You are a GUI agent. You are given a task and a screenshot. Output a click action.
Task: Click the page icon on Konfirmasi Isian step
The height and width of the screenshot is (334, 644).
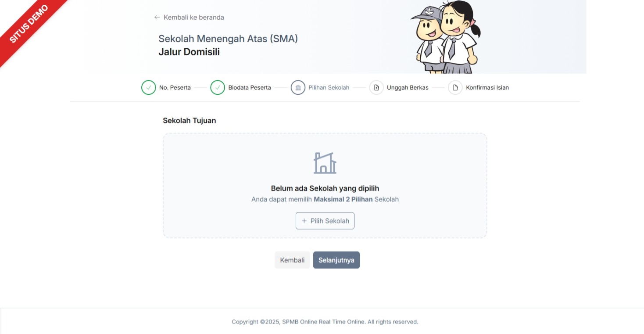(454, 87)
